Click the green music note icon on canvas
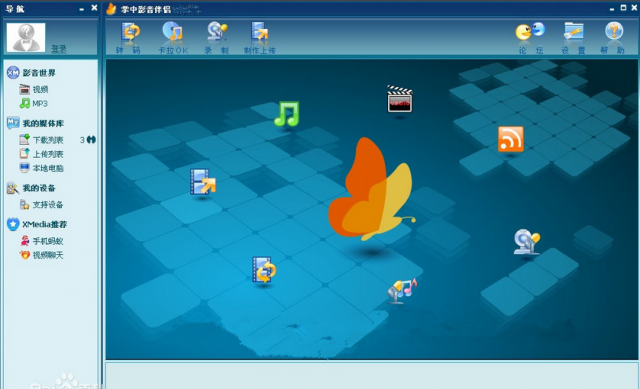The image size is (640, 389). pos(287,114)
